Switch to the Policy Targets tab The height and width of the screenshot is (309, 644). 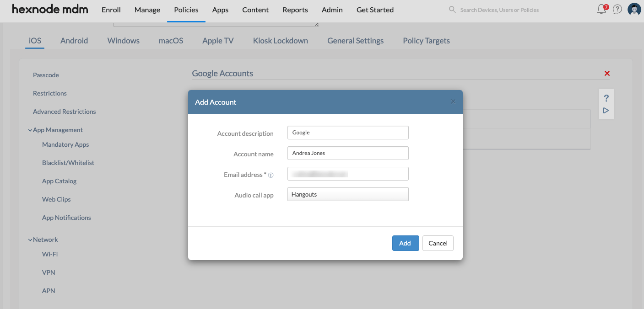[x=426, y=40]
